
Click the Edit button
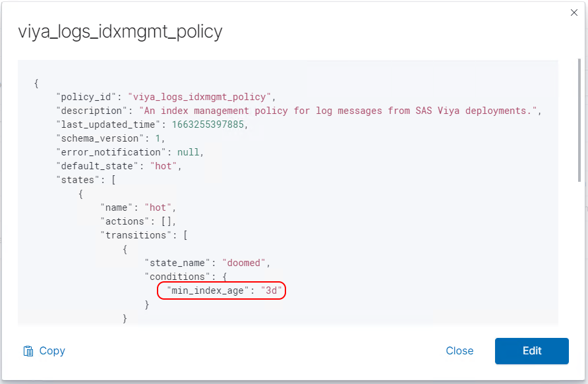(x=531, y=350)
